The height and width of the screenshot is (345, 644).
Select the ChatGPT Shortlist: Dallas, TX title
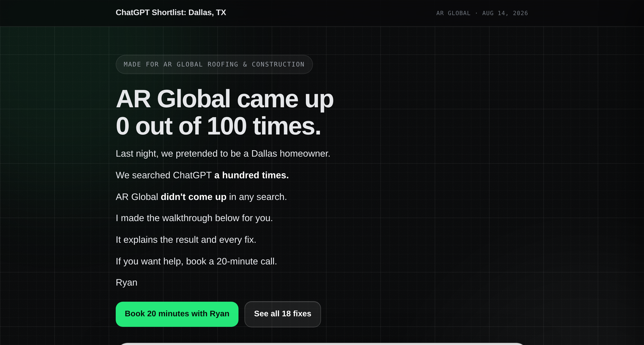pyautogui.click(x=171, y=13)
